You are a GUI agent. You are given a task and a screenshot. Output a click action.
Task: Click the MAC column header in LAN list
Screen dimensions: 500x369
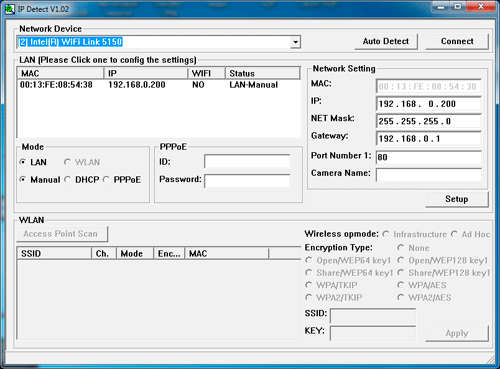click(60, 73)
